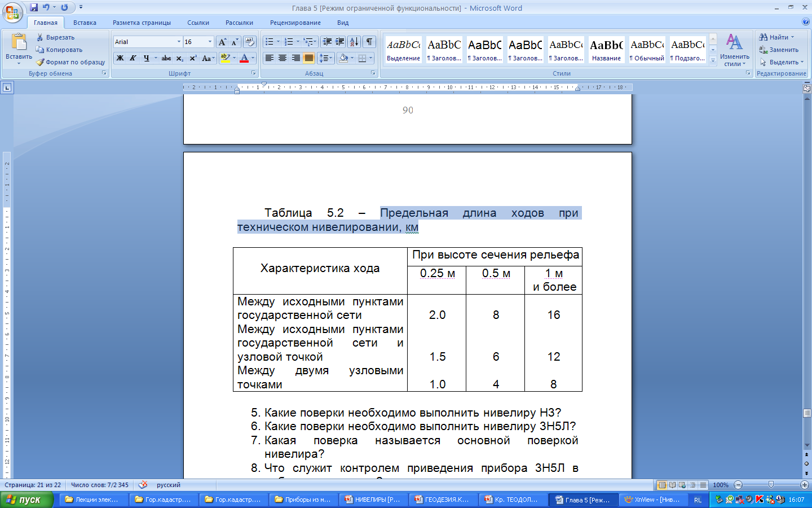This screenshot has height=508, width=812.
Task: Open the font name Arial dropdown
Action: [179, 42]
